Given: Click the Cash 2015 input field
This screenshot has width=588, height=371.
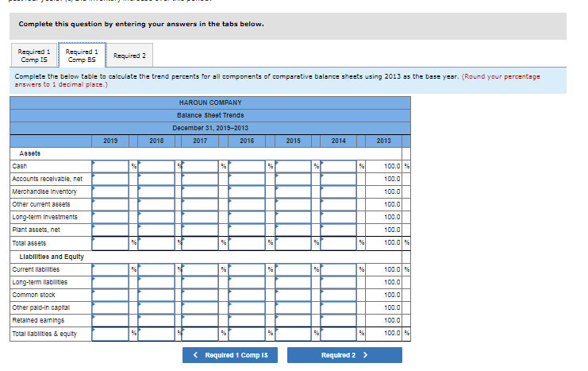Looking at the screenshot, I should pyautogui.click(x=294, y=166).
